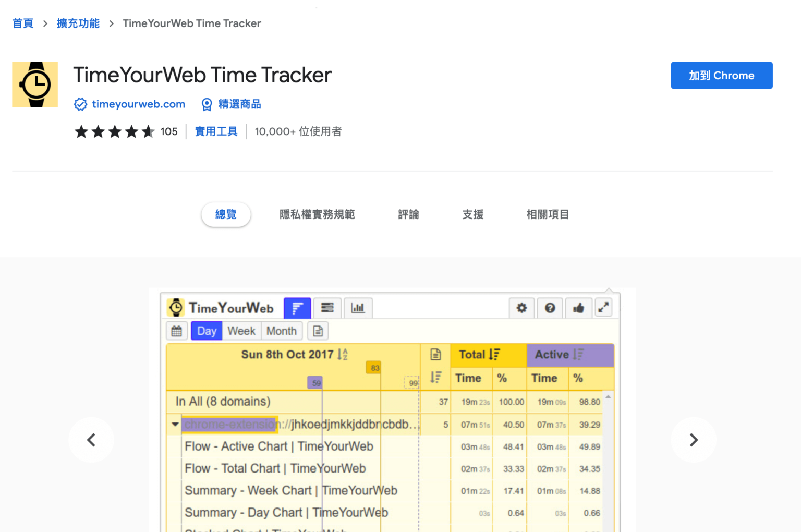The image size is (801, 532).
Task: Show the next screenshot with right arrow
Action: click(694, 440)
